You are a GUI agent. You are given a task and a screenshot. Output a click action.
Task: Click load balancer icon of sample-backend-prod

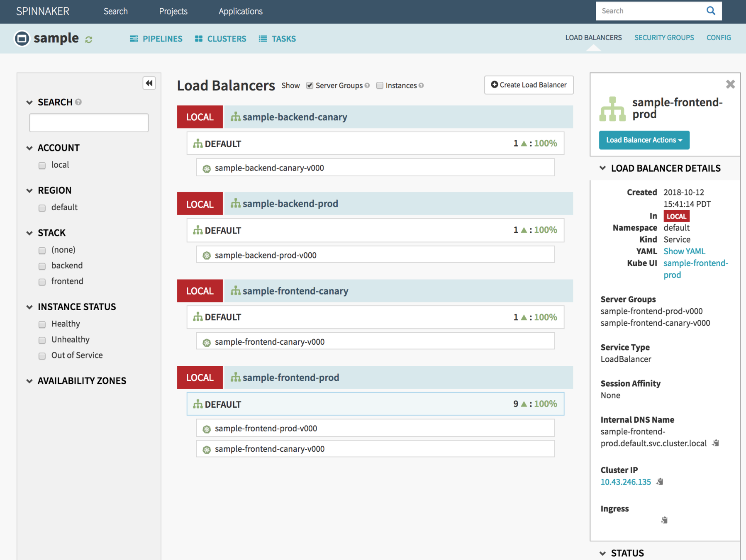point(236,203)
